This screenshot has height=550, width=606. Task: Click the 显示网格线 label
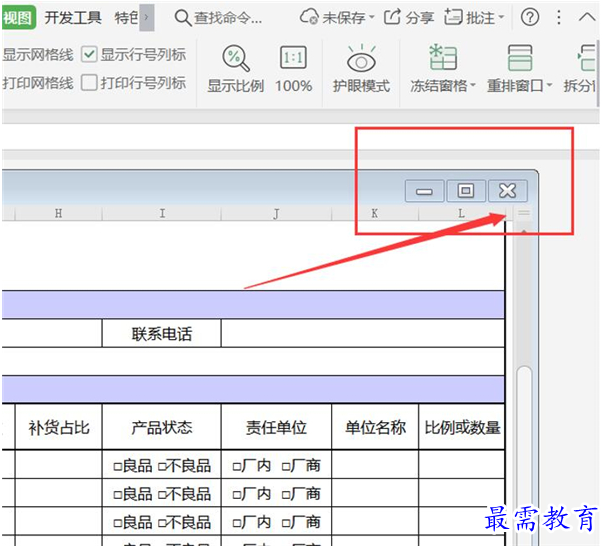coord(37,54)
